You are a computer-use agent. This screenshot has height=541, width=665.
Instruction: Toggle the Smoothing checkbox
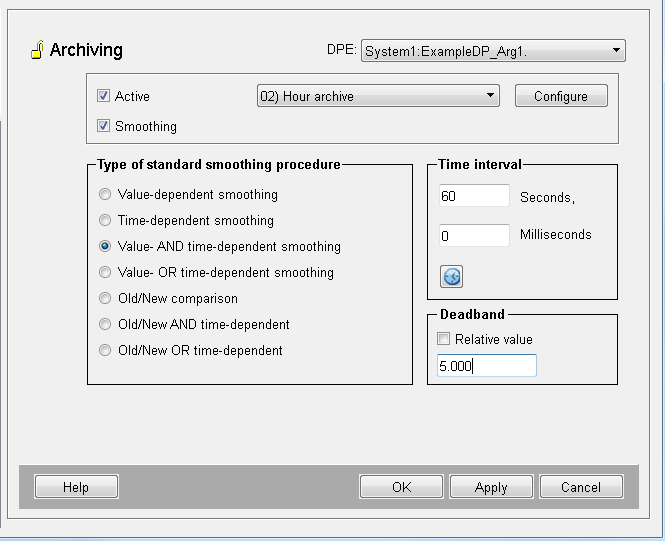pyautogui.click(x=103, y=126)
